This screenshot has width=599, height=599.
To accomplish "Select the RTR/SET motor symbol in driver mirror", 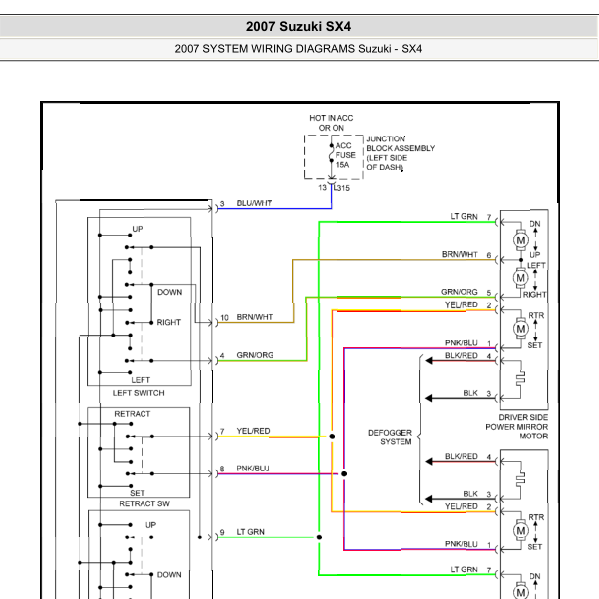I will (x=520, y=329).
